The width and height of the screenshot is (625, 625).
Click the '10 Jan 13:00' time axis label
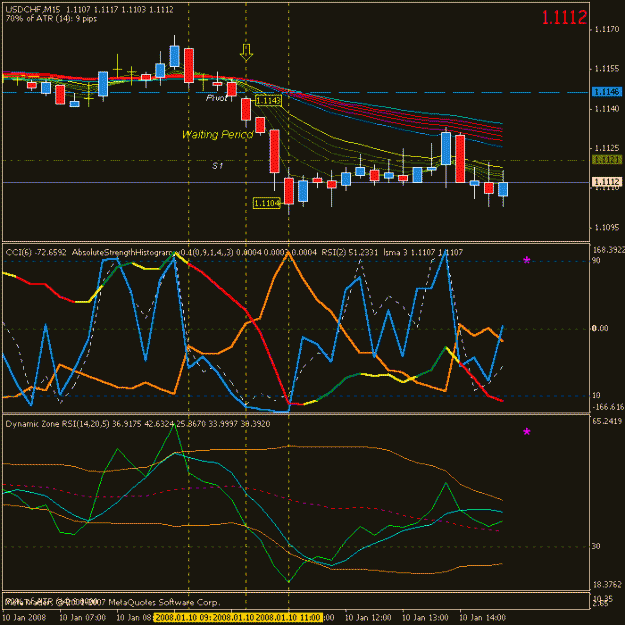pyautogui.click(x=425, y=618)
